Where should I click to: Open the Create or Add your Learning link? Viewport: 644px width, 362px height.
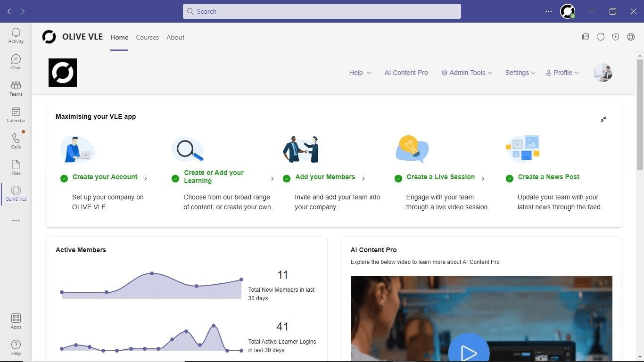coord(214,176)
